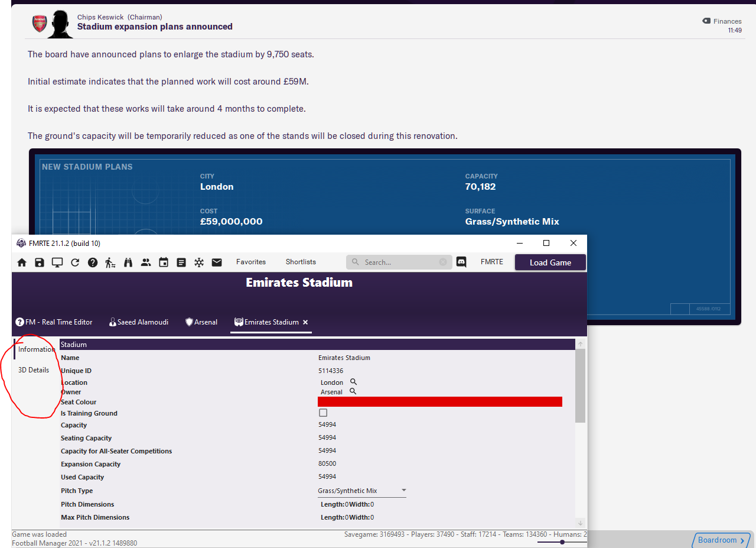Screen dimensions: 756x548
Task: Expand the Pitch Type dropdown
Action: pos(404,491)
